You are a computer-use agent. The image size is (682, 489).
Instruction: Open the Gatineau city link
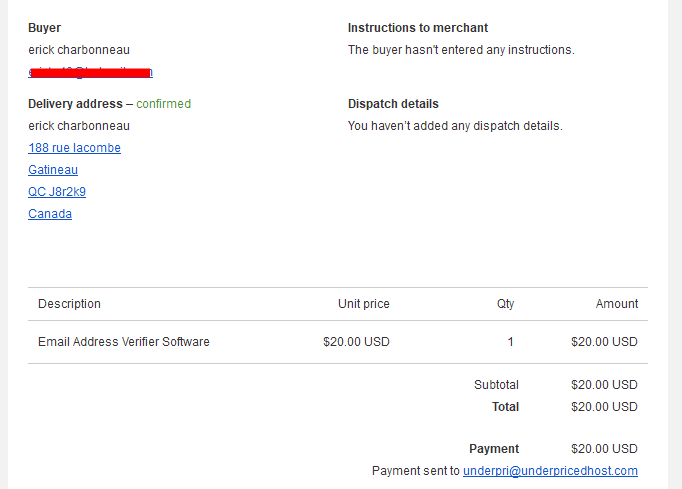coord(53,170)
